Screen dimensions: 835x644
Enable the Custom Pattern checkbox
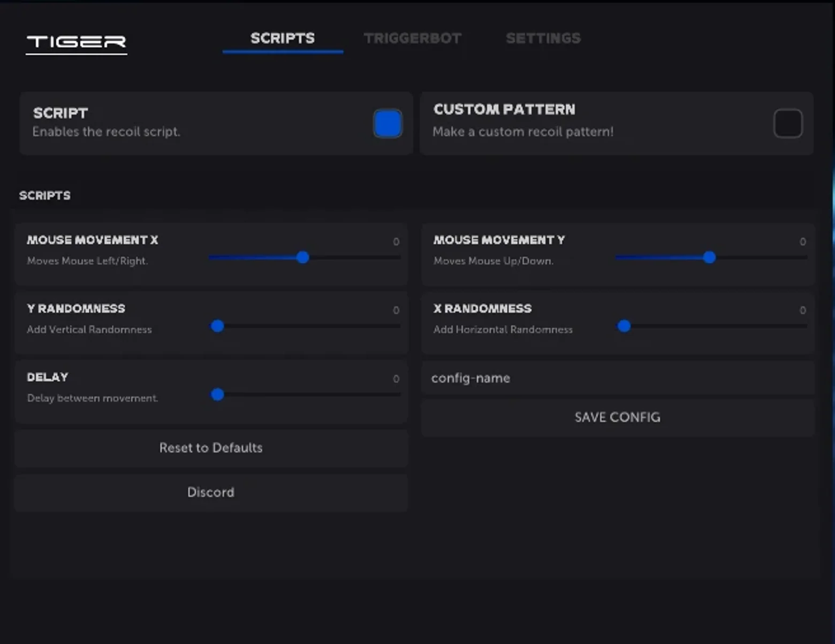(x=788, y=124)
